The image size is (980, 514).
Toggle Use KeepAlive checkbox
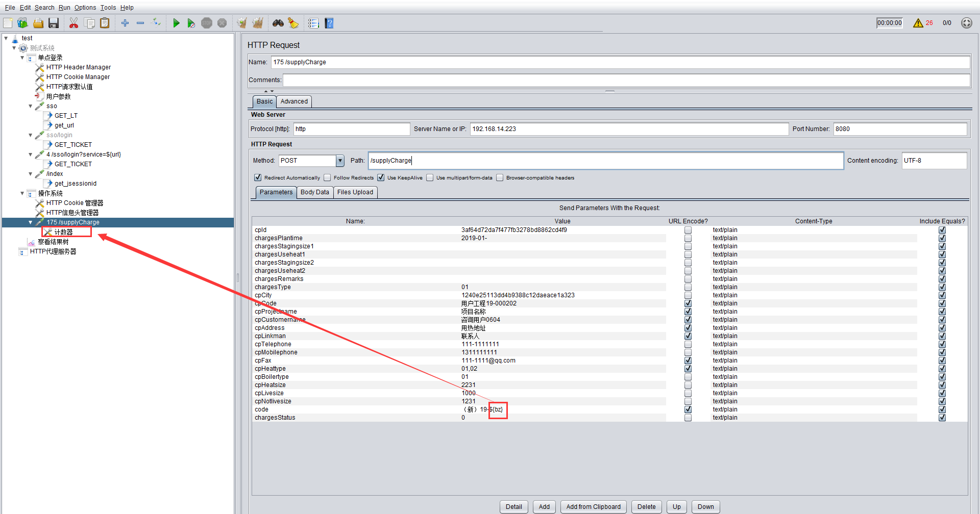(x=381, y=177)
